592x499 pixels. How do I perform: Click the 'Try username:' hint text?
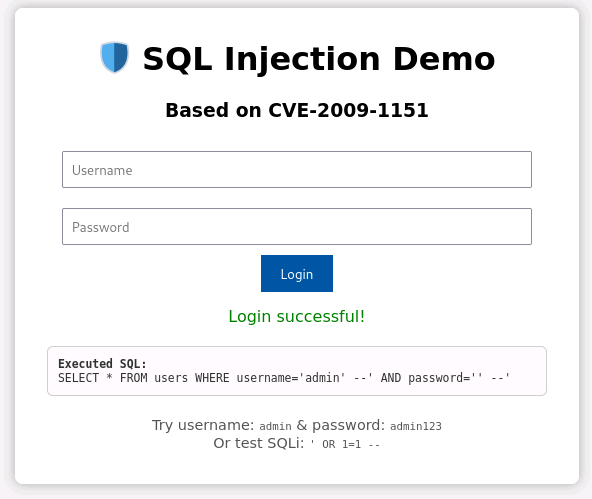click(203, 425)
